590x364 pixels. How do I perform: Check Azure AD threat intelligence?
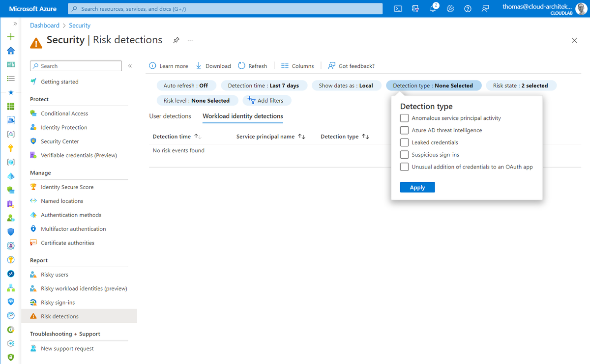(404, 130)
